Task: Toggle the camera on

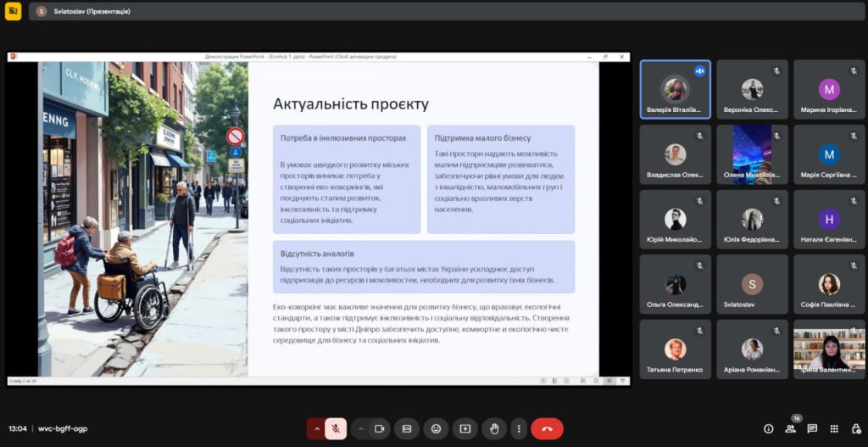Action: [x=379, y=428]
